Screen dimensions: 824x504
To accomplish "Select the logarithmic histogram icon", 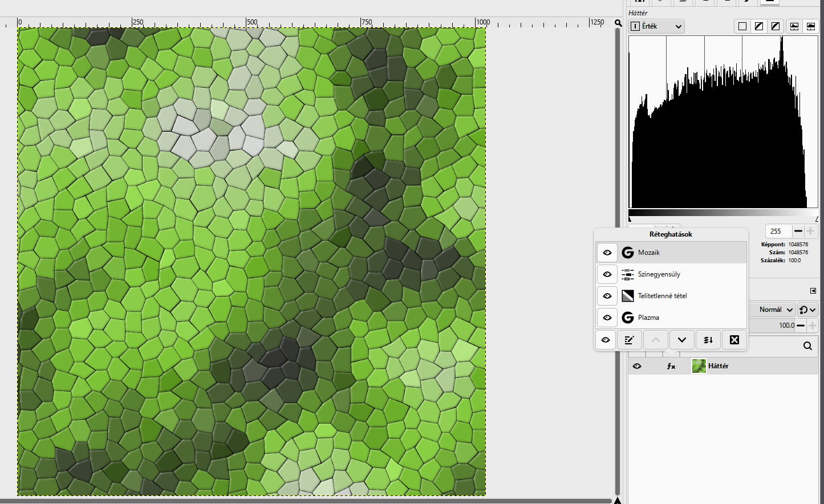I will point(811,26).
